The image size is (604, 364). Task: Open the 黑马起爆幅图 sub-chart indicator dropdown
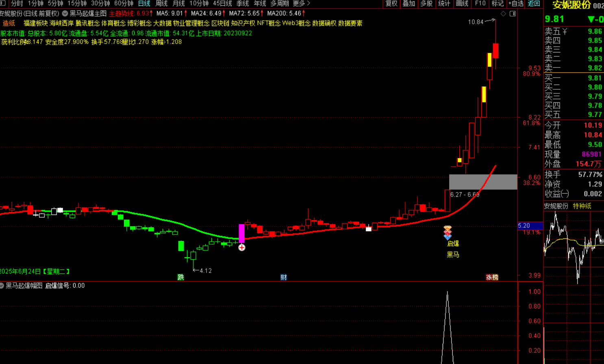[x=2, y=286]
